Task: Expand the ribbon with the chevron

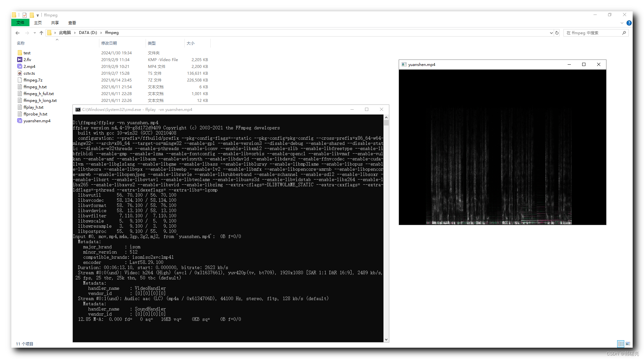Action: 622,23
